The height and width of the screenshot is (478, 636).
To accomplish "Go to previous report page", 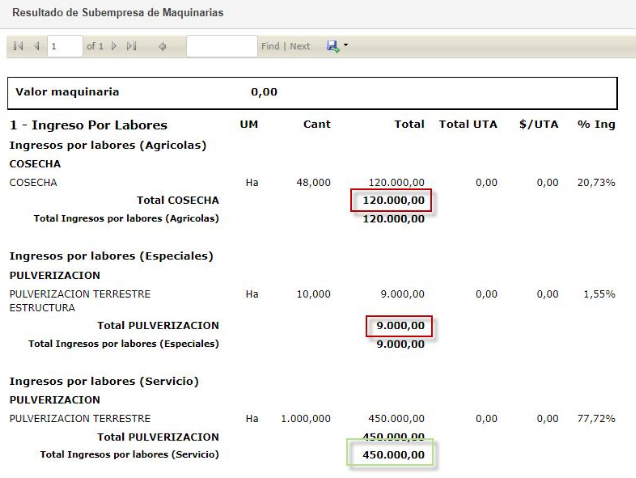I will click(x=37, y=46).
